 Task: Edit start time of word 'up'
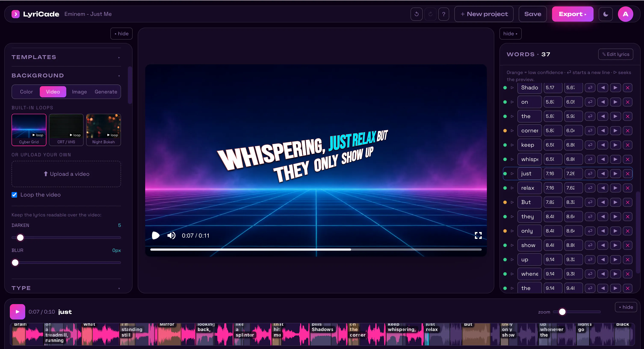tap(553, 259)
